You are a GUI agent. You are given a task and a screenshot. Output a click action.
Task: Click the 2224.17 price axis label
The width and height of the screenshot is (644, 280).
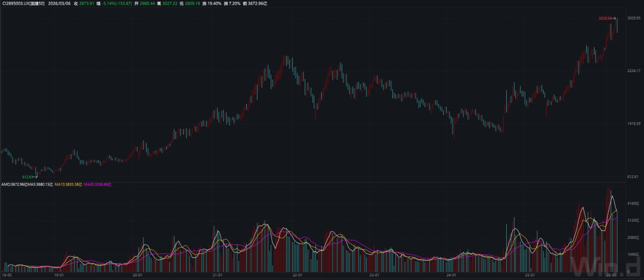[x=634, y=71]
